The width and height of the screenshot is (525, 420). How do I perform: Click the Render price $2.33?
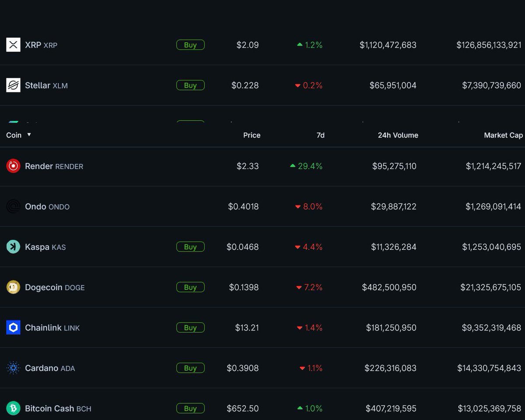click(x=248, y=166)
